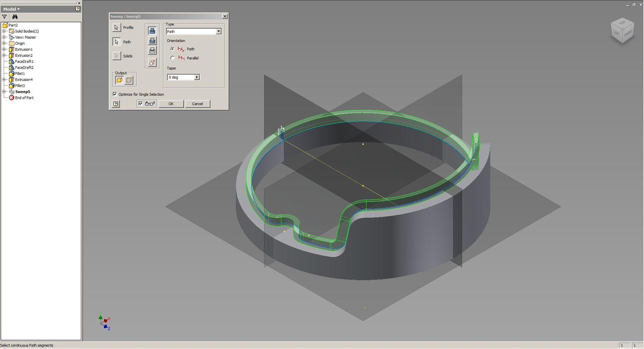This screenshot has height=349, width=644.
Task: Click the 3D axis indicator triad
Action: coord(104,322)
